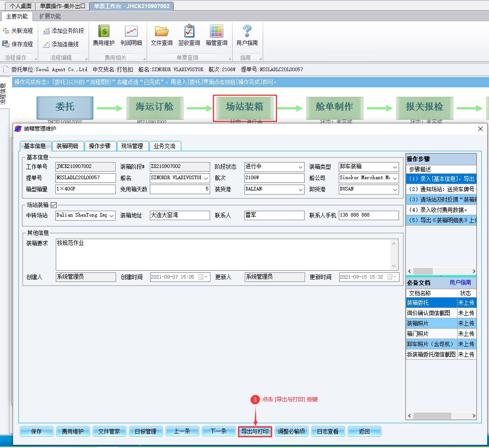This screenshot has height=448, width=489.
Task: Click the 导出与打印 button
Action: click(255, 431)
